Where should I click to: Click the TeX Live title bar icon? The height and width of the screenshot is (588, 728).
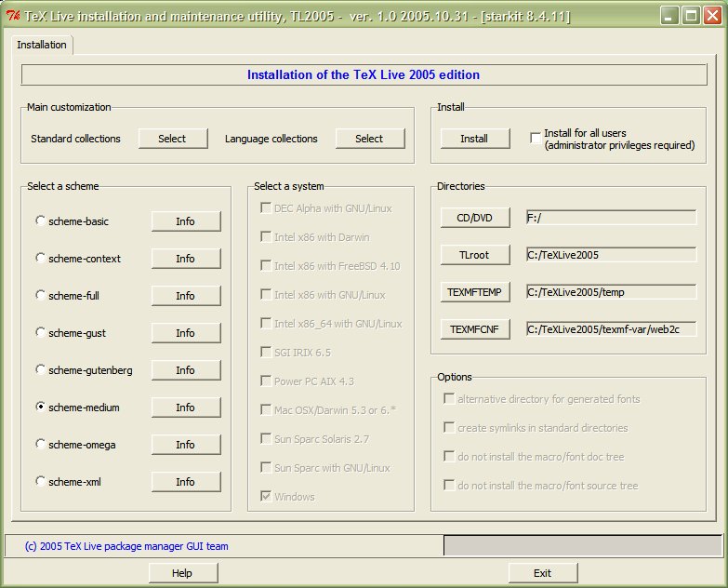point(13,16)
